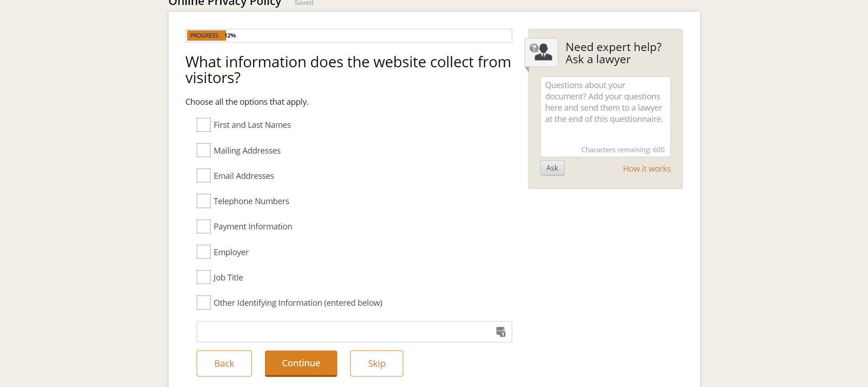Viewport: 868px width, 387px height.
Task: Click the keyboard icon in text field
Action: (x=500, y=332)
